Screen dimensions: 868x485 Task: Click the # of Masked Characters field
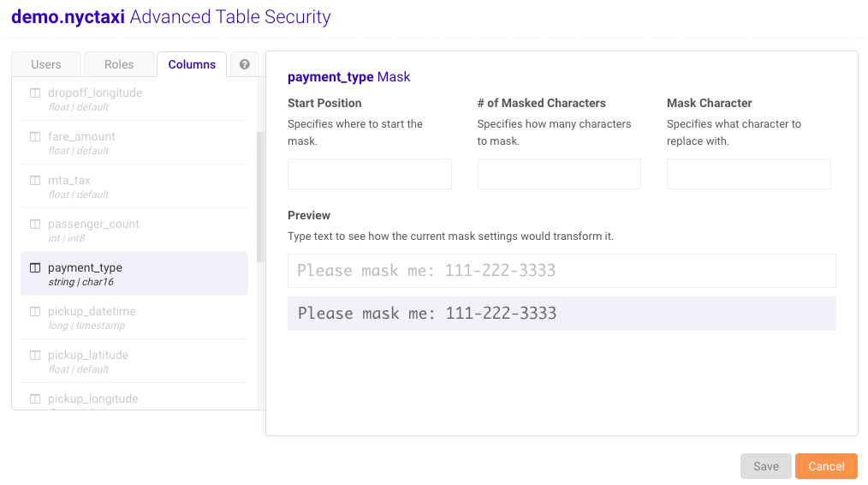[559, 174]
